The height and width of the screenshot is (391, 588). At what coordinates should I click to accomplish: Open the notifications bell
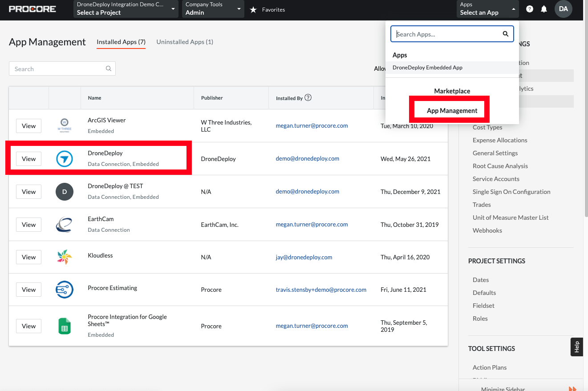click(544, 9)
